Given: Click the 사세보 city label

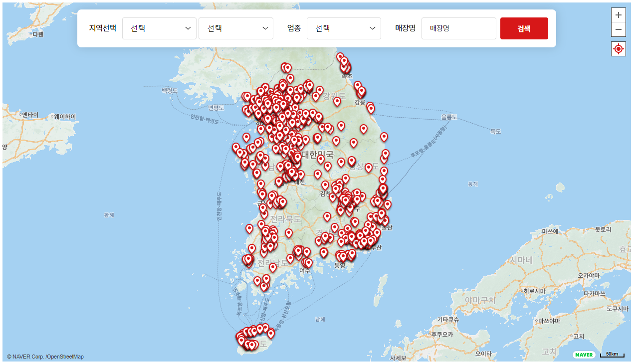Looking at the screenshot, I should (x=398, y=358).
